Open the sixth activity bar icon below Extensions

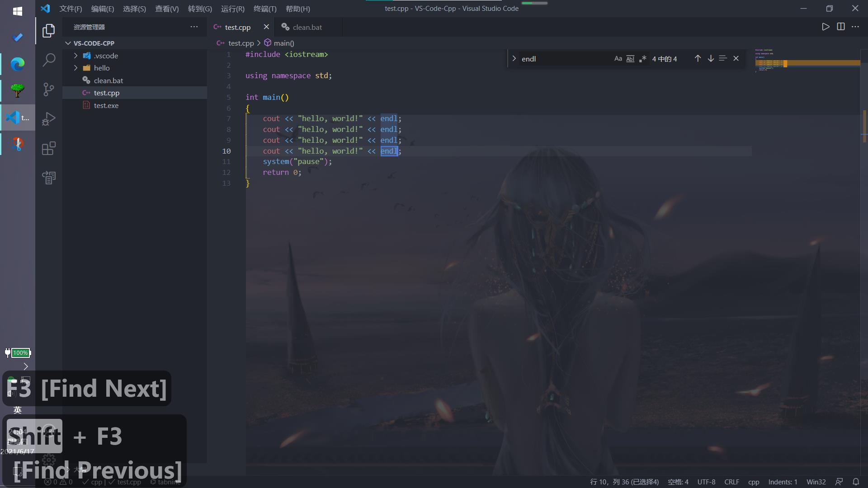click(49, 178)
